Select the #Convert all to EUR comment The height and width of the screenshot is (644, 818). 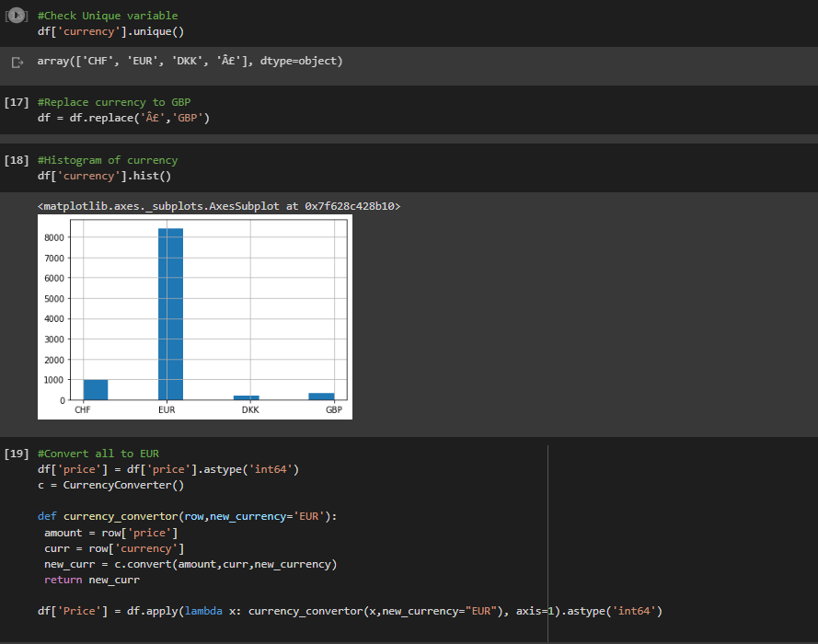point(97,453)
